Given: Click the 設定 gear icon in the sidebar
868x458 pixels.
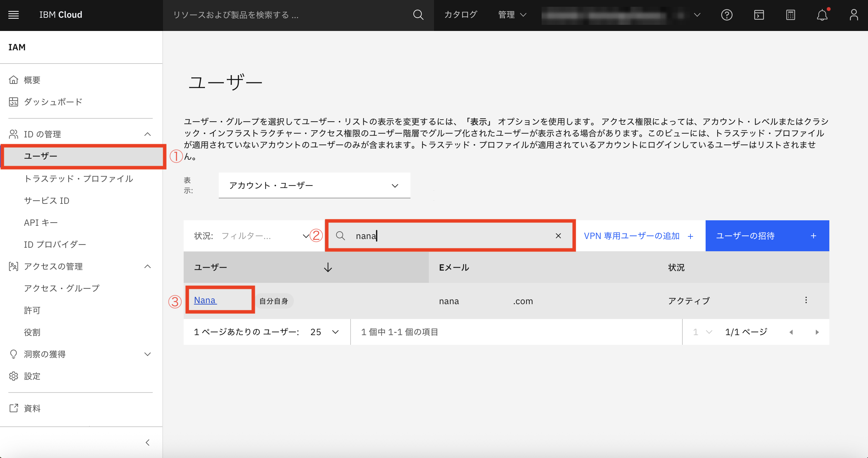Looking at the screenshot, I should coord(14,376).
